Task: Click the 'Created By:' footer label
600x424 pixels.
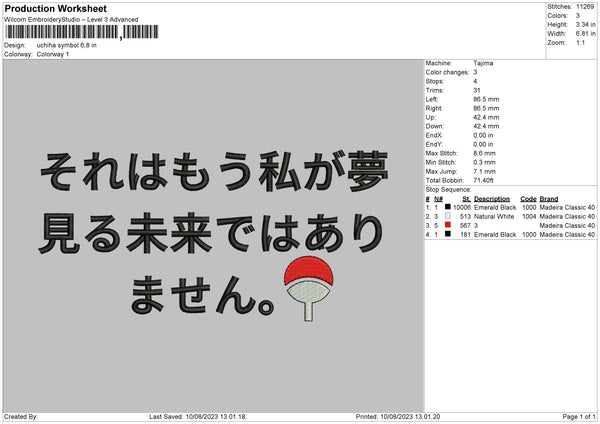Action: [x=21, y=417]
